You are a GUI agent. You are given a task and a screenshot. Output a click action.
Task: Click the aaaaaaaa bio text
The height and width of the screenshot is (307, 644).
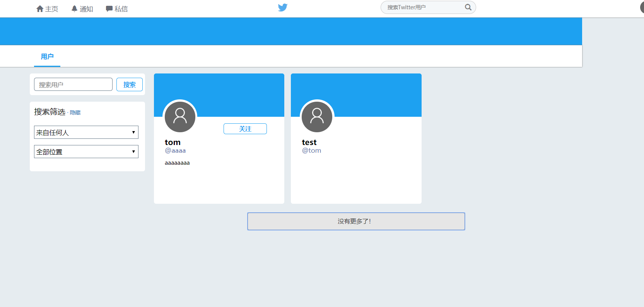click(177, 163)
